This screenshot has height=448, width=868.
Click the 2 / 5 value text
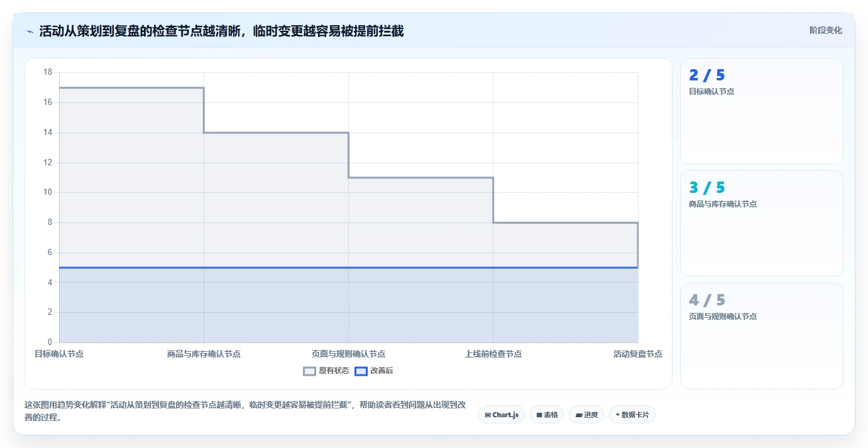click(x=707, y=75)
